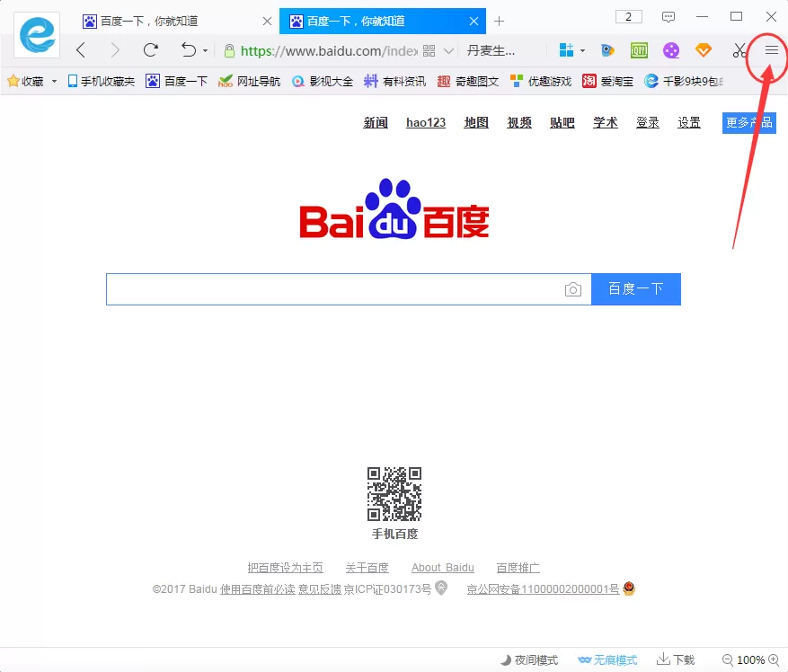Click the QR code icon in address bar
This screenshot has height=672, width=788.
pos(429,51)
